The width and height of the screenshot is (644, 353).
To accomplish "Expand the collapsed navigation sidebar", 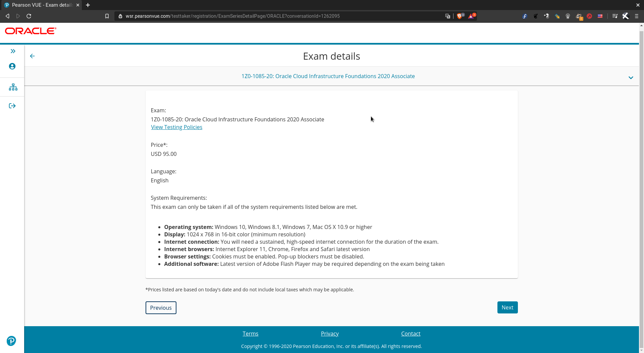I will pos(13,51).
